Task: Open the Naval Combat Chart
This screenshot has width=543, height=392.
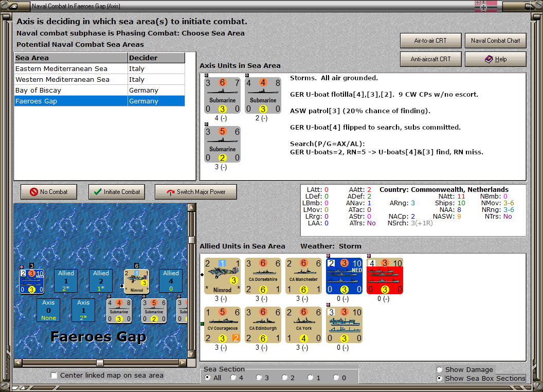Action: click(496, 41)
